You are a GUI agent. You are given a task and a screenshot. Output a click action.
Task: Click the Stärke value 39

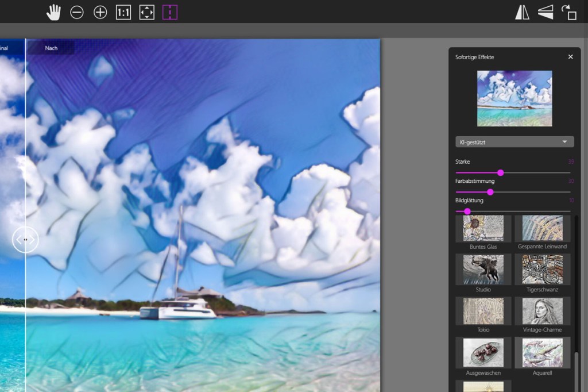(x=571, y=162)
